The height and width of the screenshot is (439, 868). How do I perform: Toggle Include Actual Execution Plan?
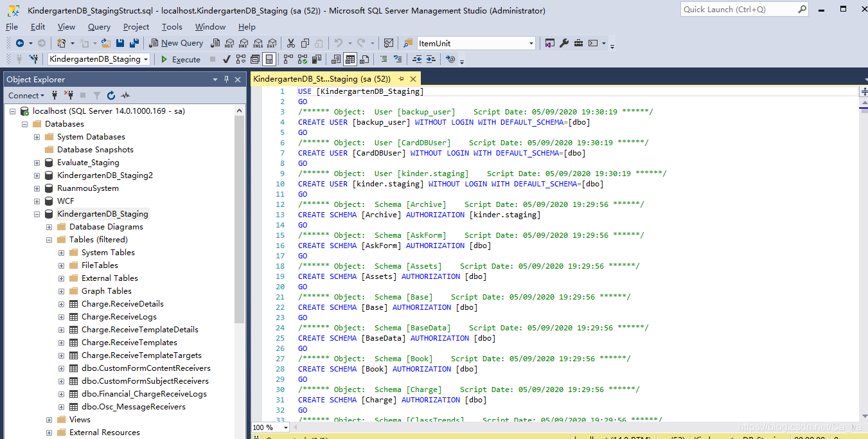click(287, 59)
